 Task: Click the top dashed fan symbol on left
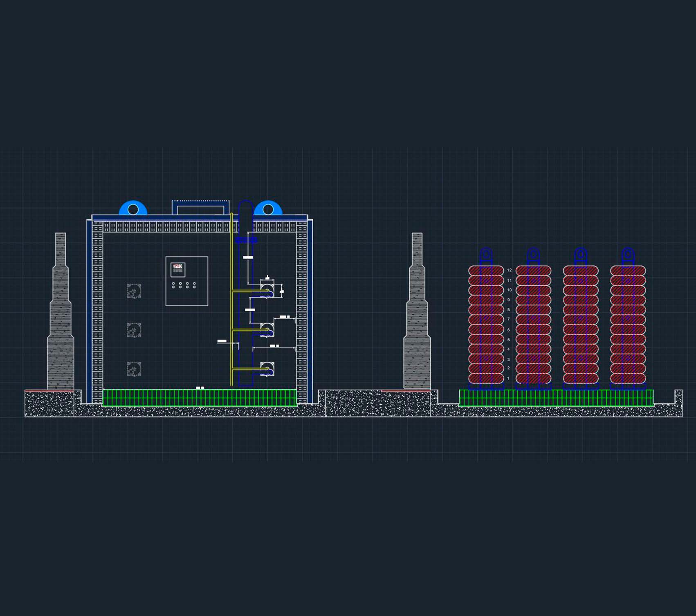coord(134,291)
